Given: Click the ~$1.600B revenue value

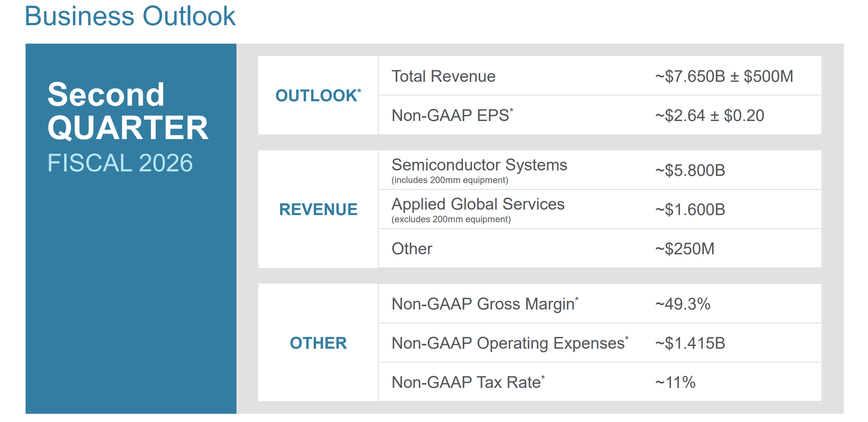Looking at the screenshot, I should coord(690,209).
